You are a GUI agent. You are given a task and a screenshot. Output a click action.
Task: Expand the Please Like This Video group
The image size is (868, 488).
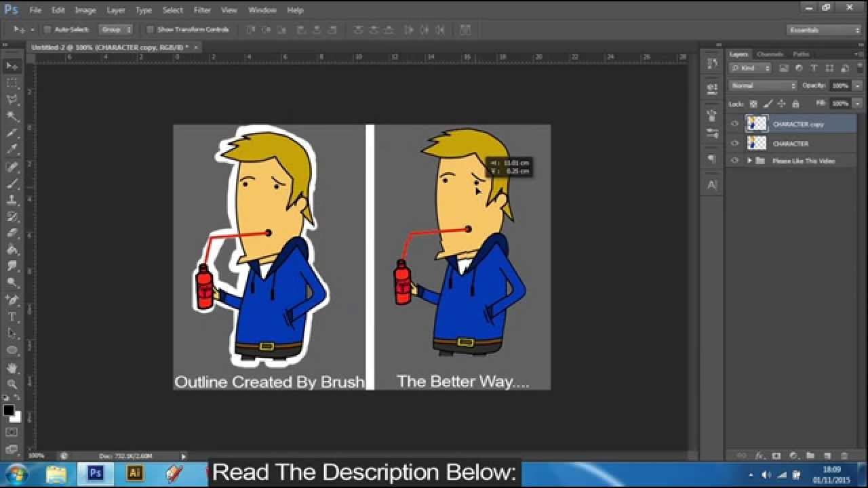tap(749, 161)
